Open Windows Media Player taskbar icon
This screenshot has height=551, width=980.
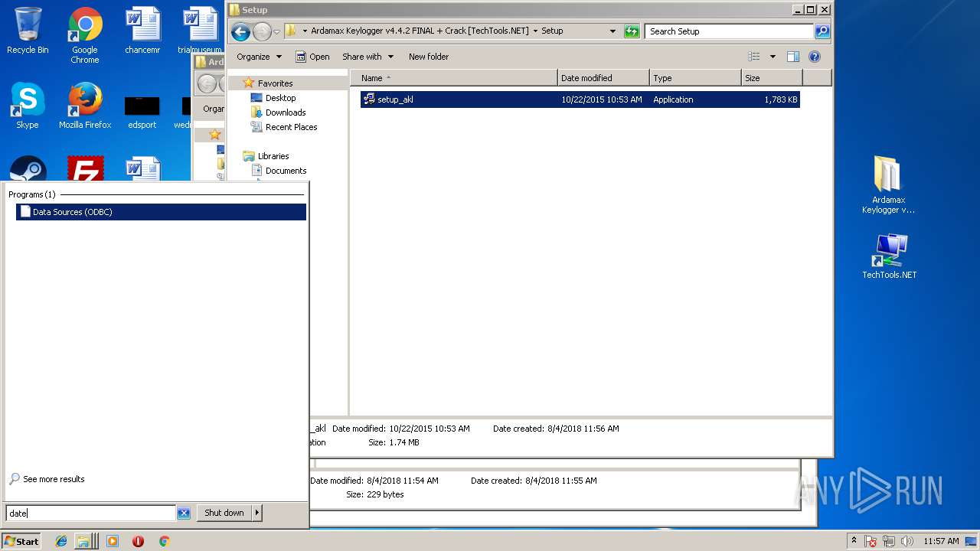point(113,541)
